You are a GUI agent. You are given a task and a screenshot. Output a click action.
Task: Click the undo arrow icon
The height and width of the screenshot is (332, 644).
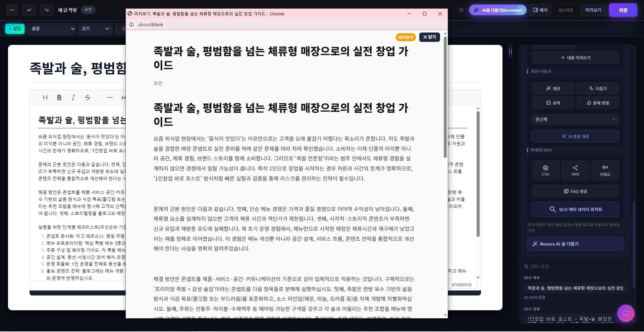pyautogui.click(x=29, y=10)
